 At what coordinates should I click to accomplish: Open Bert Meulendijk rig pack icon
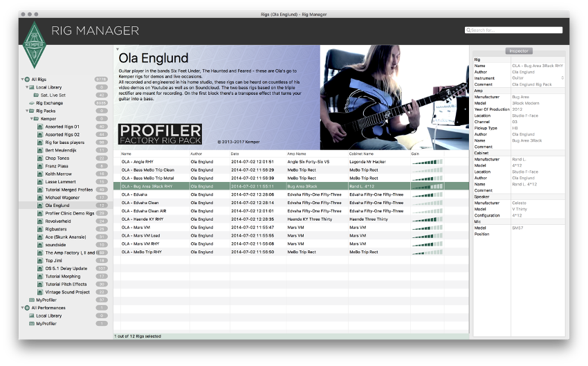pyautogui.click(x=40, y=150)
